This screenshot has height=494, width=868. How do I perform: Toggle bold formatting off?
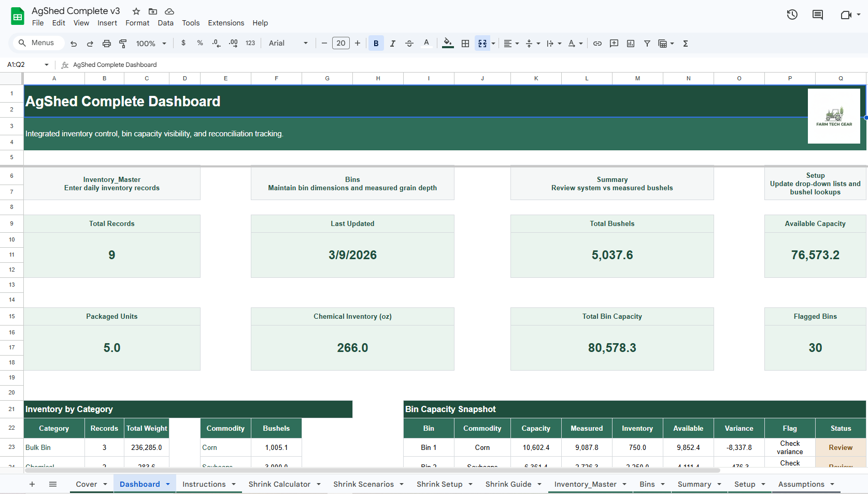click(x=376, y=43)
